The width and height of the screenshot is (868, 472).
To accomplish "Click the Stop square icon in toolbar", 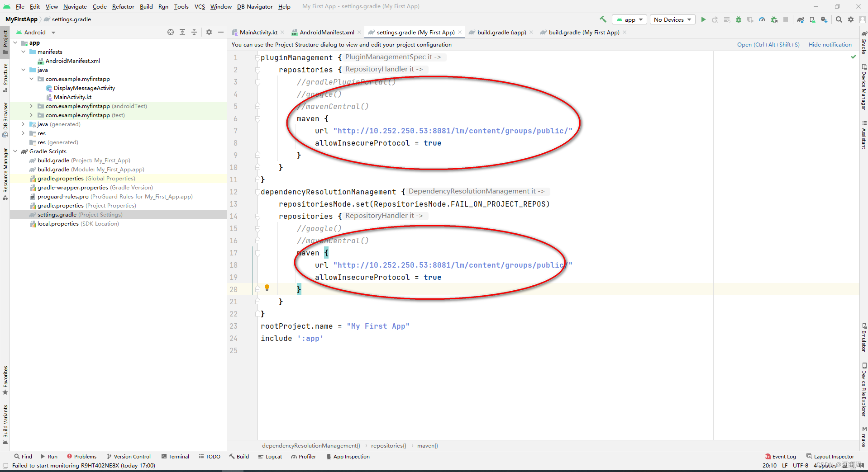I will [786, 19].
